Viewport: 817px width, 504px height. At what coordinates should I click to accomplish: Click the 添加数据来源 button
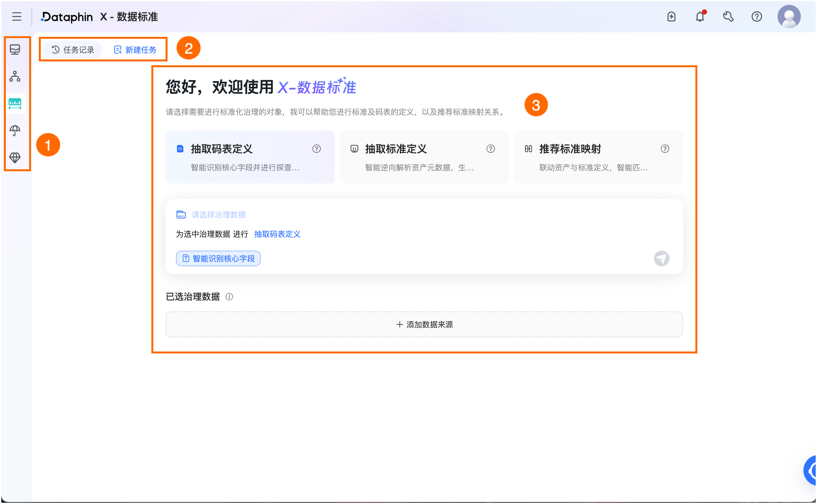pos(424,324)
